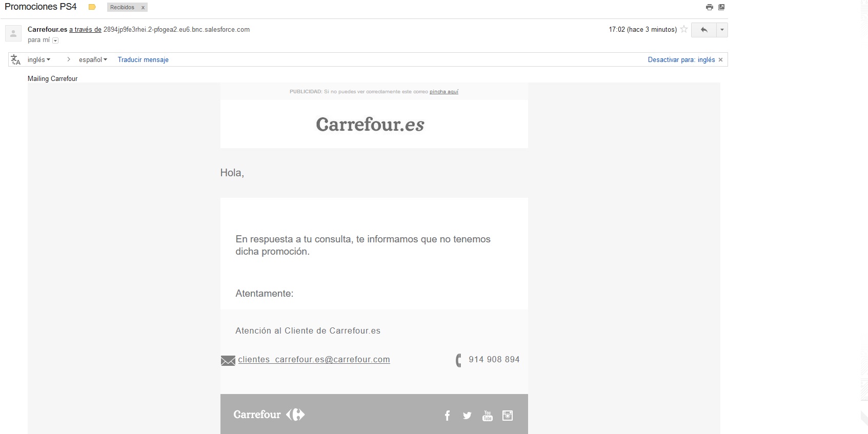Click the timestamp '17:02 (hace 3 minutos)'
868x434 pixels.
click(643, 30)
